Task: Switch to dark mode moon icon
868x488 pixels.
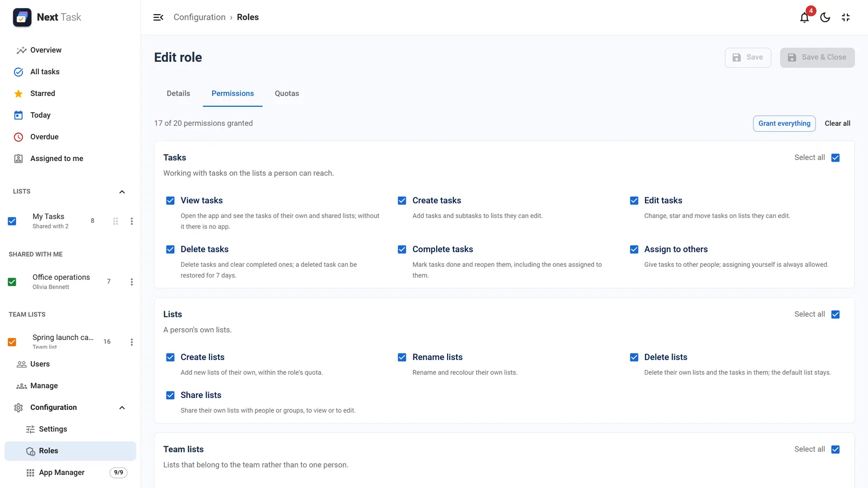Action: pyautogui.click(x=825, y=17)
